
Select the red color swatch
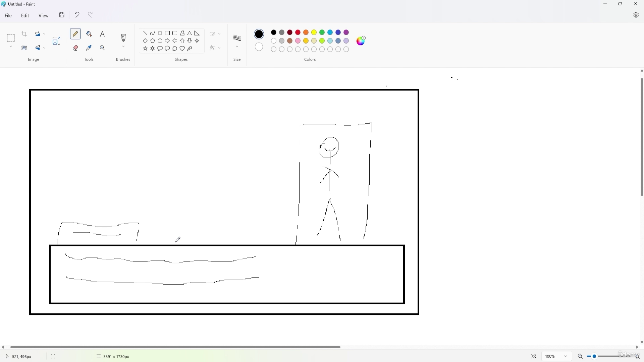(x=298, y=33)
